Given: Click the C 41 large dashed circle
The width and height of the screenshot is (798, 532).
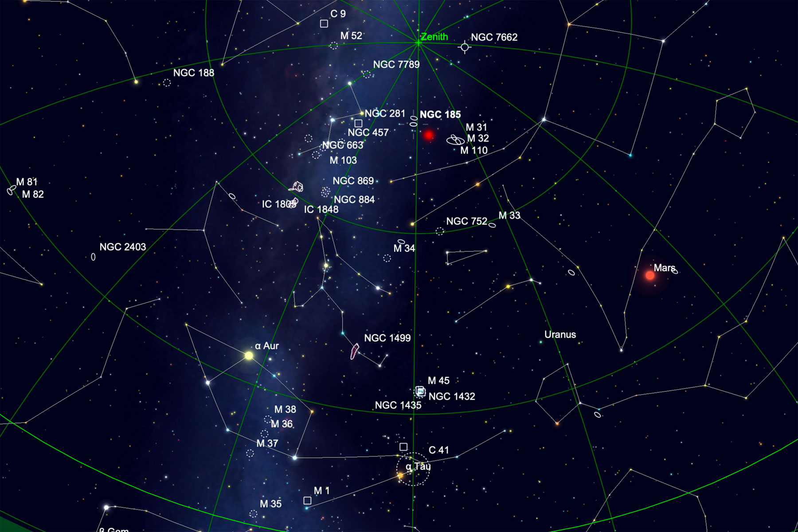Looking at the screenshot, I should pos(413,469).
